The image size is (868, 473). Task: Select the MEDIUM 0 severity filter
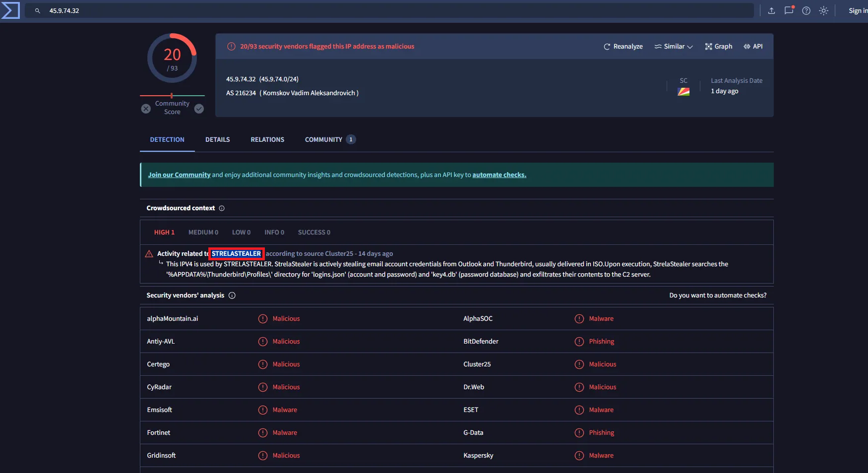[203, 233]
